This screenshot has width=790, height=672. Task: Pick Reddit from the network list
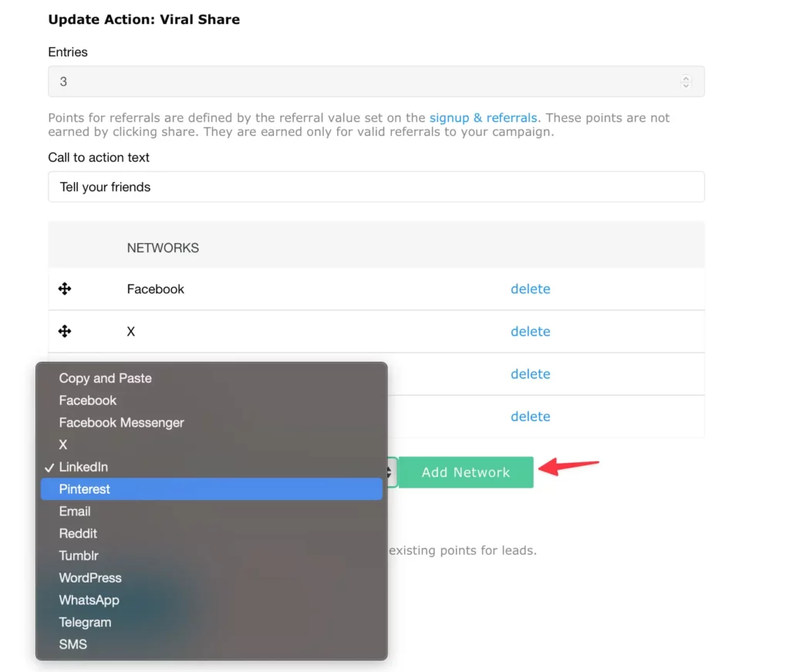coord(211,533)
